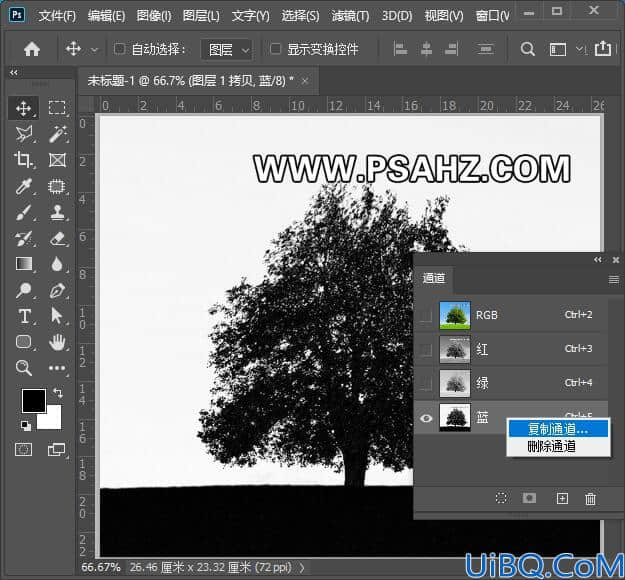Switch to the 通道 panel tab
Image resolution: width=625 pixels, height=580 pixels.
[434, 278]
